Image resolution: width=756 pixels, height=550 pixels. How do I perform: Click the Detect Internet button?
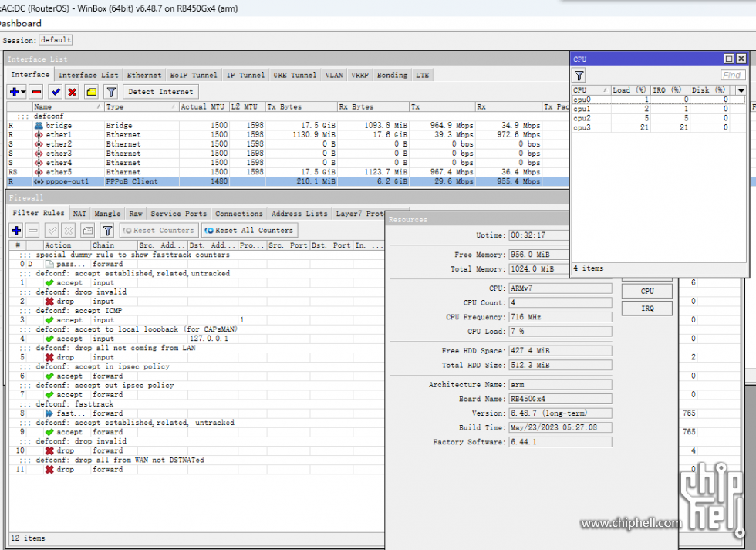pyautogui.click(x=160, y=92)
